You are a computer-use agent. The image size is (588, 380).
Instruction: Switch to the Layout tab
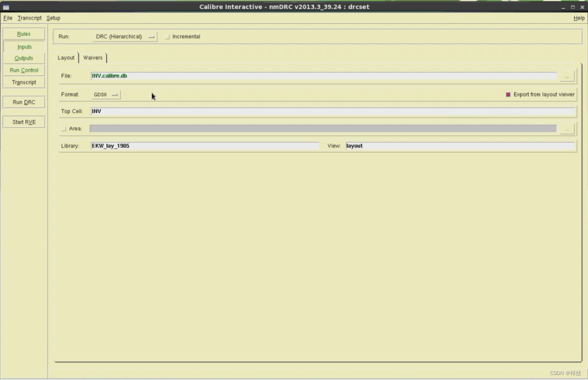66,58
